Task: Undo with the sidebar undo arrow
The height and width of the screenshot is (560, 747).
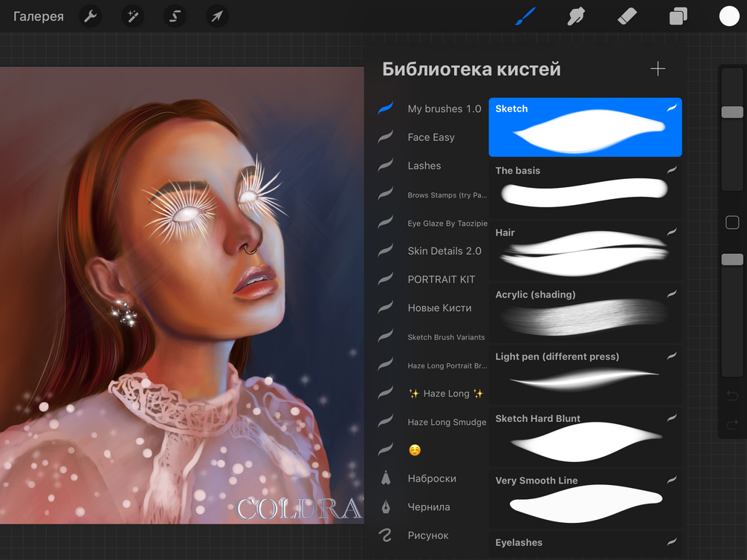Action: click(732, 395)
